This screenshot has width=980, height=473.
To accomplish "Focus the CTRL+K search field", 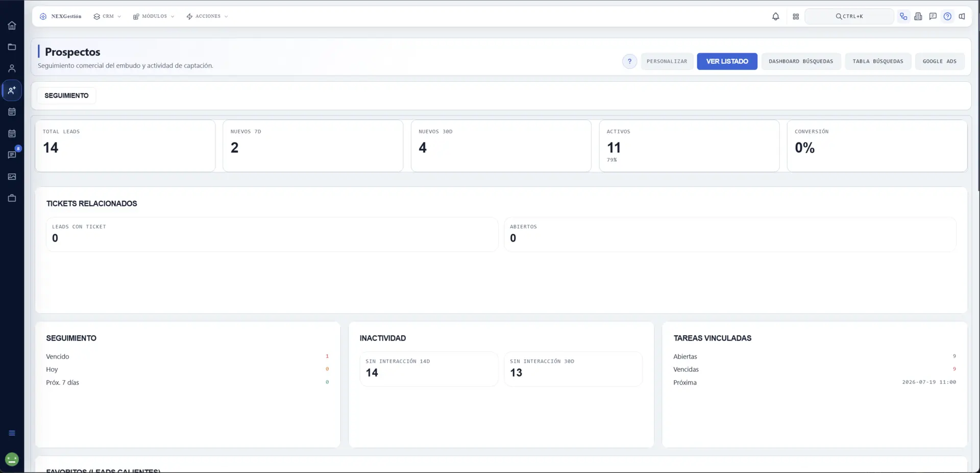I will click(x=849, y=16).
